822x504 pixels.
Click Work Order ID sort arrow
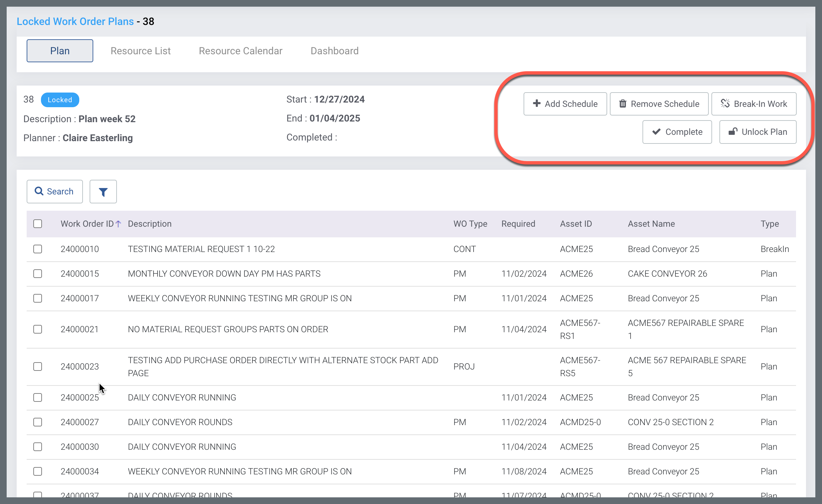[x=118, y=224]
